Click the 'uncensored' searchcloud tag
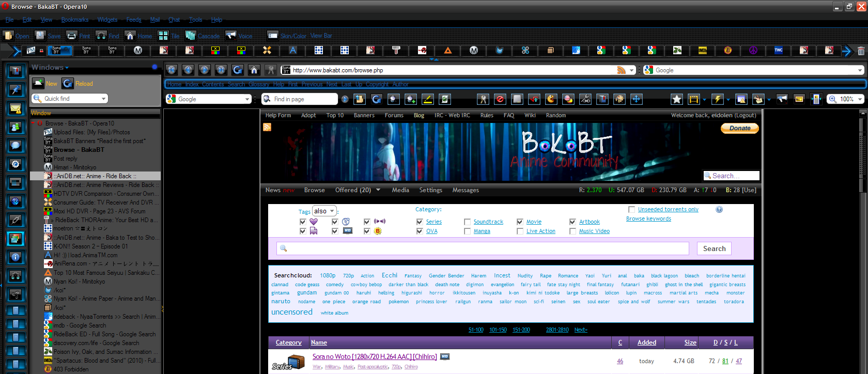Image resolution: width=868 pixels, height=374 pixels. 292,312
